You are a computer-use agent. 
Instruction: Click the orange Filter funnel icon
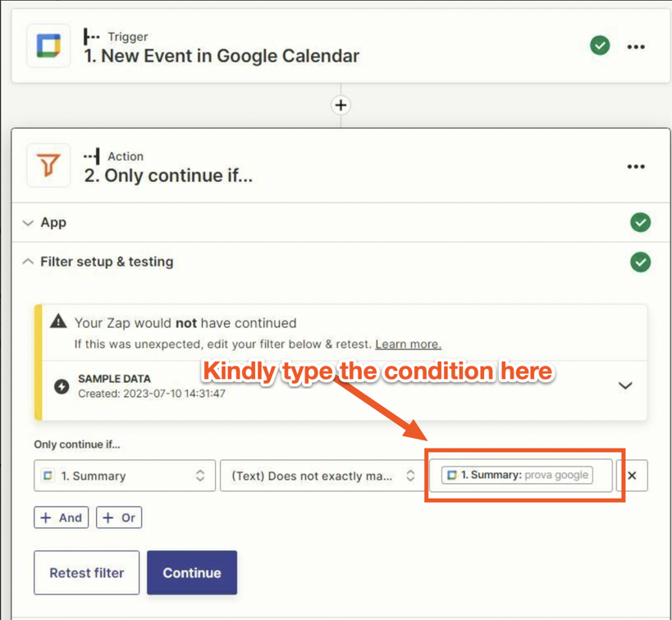[x=48, y=166]
